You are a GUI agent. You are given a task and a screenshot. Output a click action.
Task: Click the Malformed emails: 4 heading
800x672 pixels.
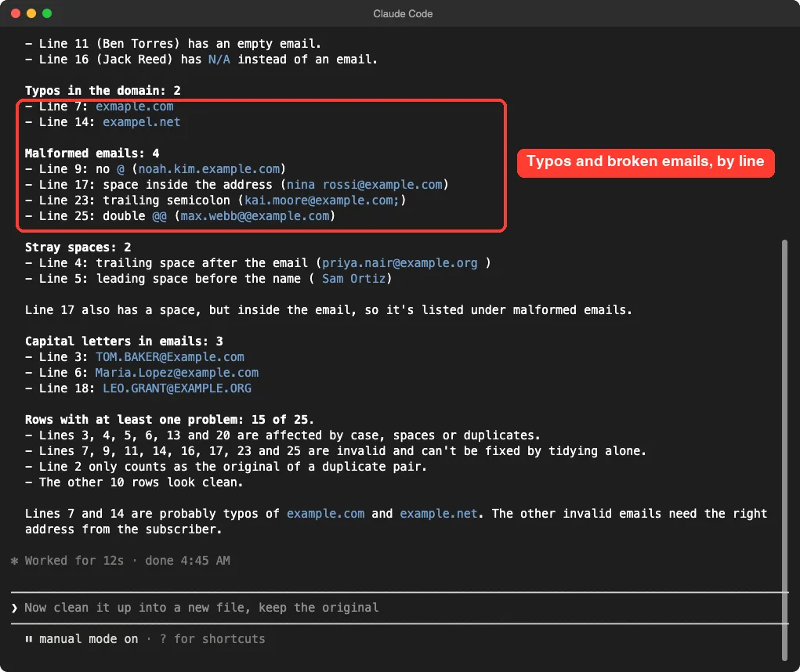click(x=92, y=154)
